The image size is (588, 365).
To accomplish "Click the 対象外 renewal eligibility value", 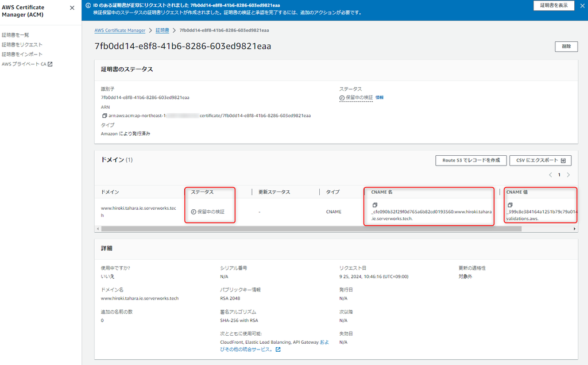I will (x=465, y=276).
